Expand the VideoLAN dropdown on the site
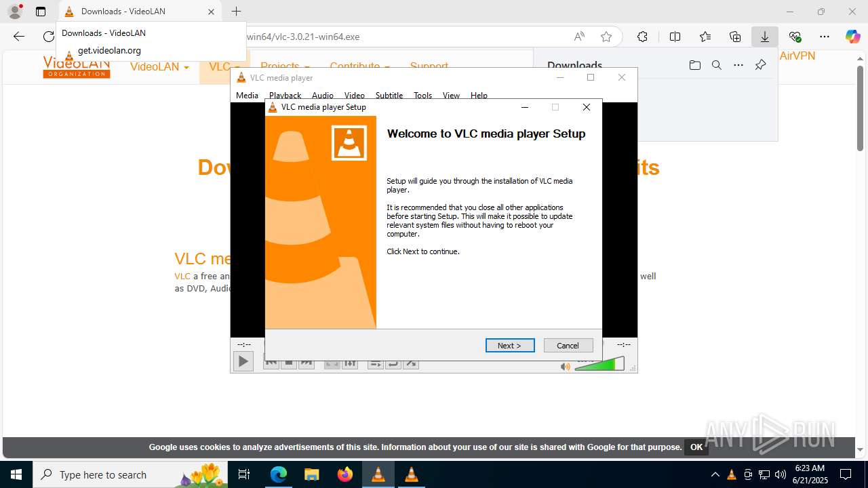Viewport: 868px width, 488px height. 159,66
